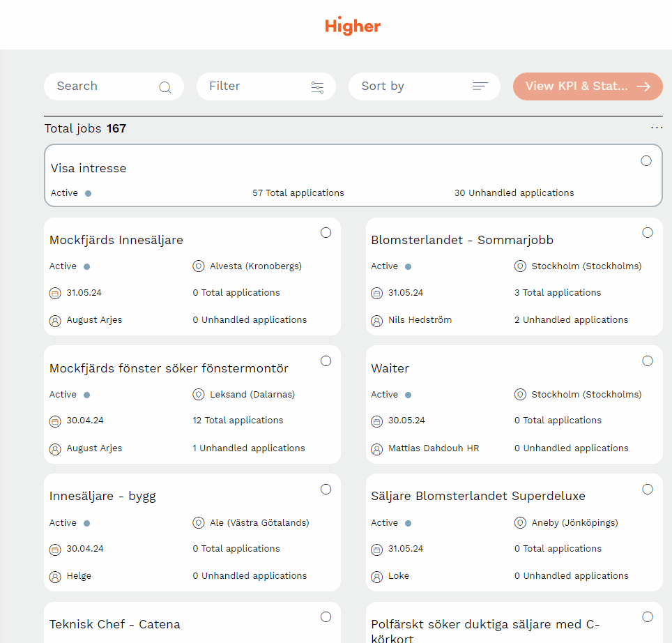Click the Higher logo
This screenshot has height=643, width=672.
pos(353,27)
